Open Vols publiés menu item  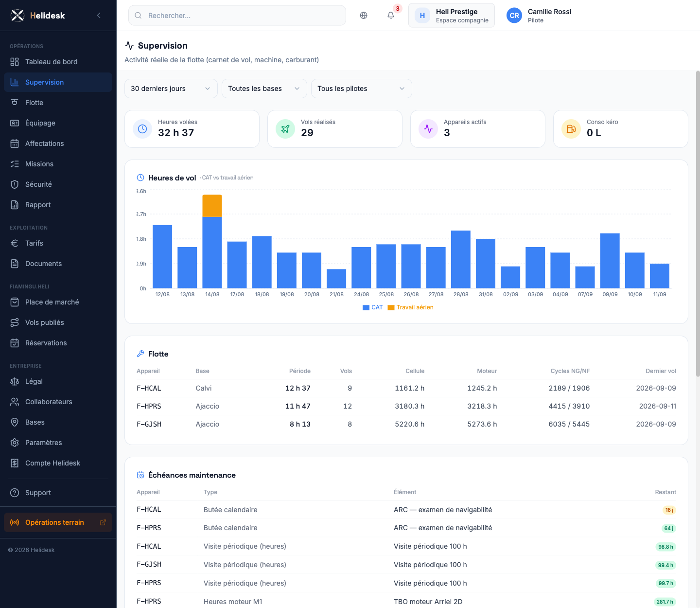click(x=58, y=322)
